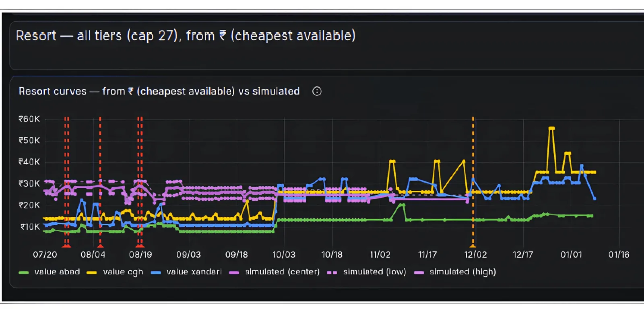The image size is (644, 313).
Task: Click the 01/01 x-axis date label
Action: (571, 255)
